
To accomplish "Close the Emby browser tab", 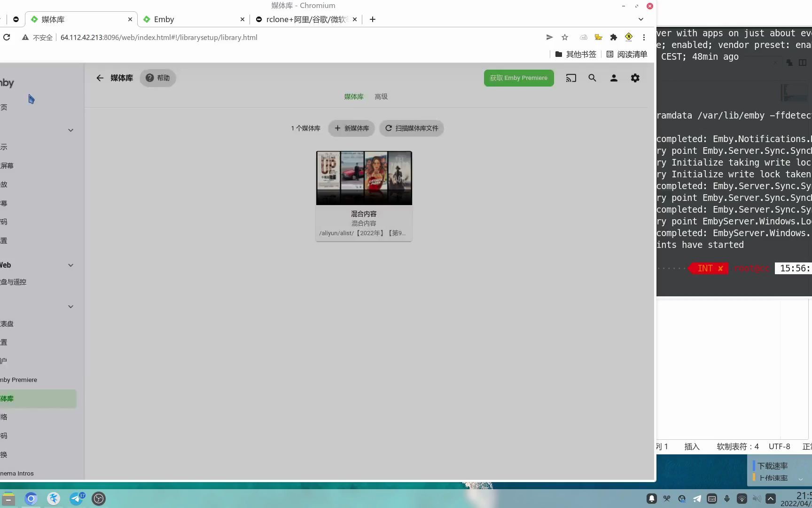I will pyautogui.click(x=242, y=19).
